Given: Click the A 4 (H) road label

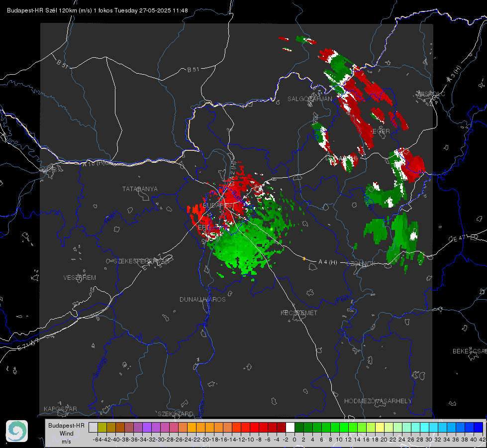Looking at the screenshot, I should point(328,262).
